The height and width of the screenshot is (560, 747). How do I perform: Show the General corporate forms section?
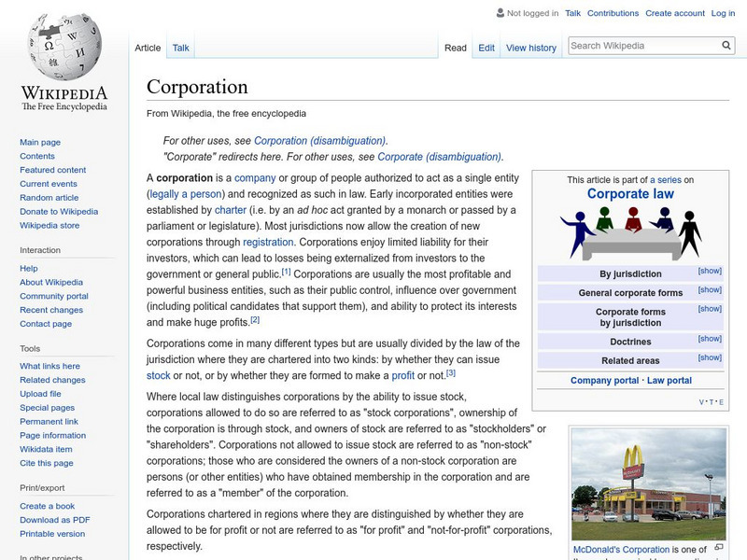pos(710,290)
